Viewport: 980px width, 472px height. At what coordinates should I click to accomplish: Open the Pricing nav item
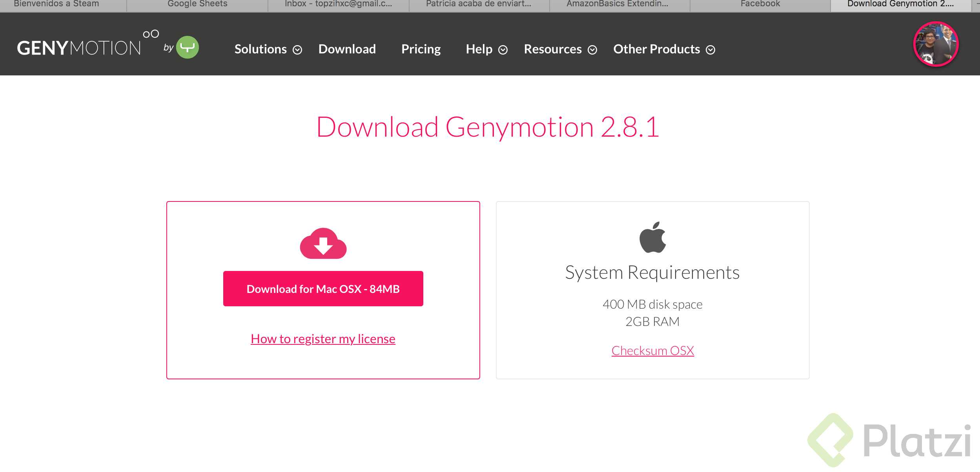click(x=421, y=49)
